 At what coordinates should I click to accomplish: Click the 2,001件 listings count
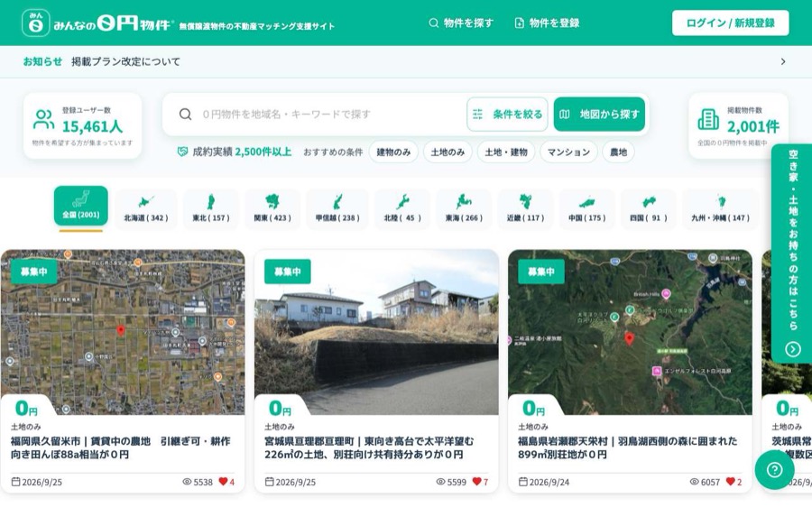click(x=753, y=127)
